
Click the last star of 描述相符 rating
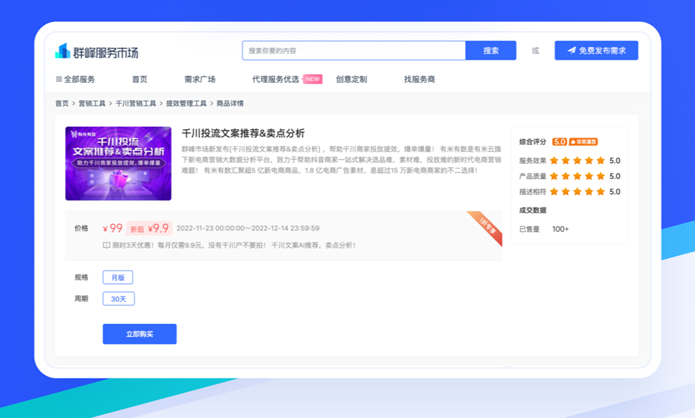(601, 191)
